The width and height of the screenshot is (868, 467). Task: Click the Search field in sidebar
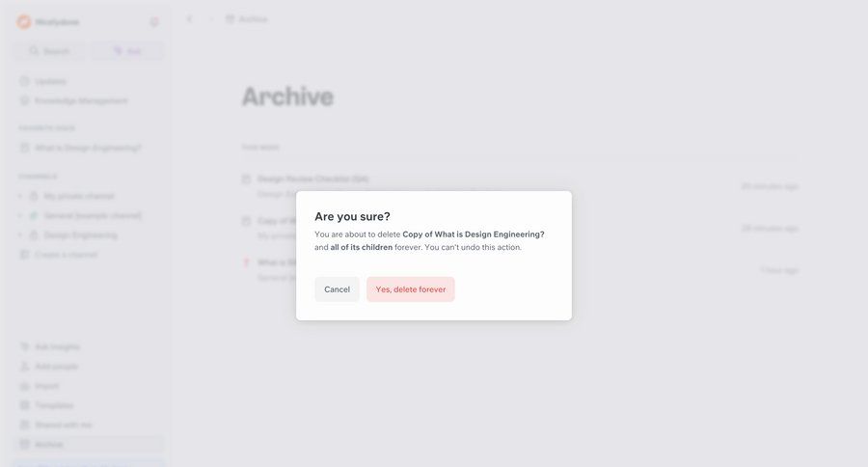50,51
